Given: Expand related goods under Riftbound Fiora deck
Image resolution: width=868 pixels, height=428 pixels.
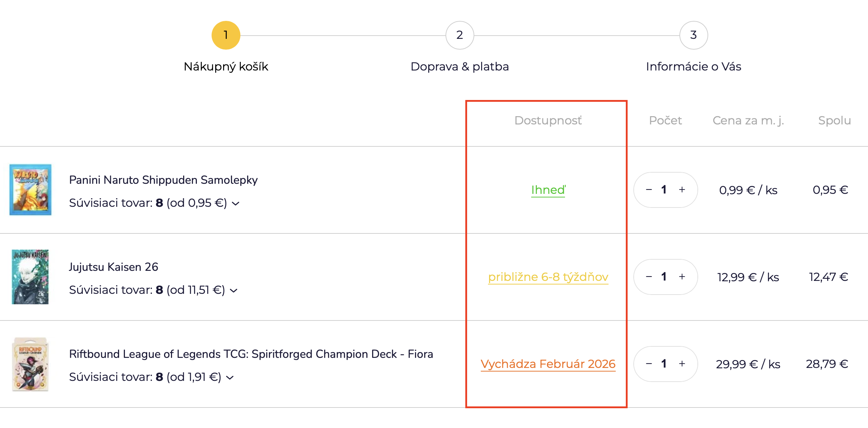Looking at the screenshot, I should [x=230, y=378].
